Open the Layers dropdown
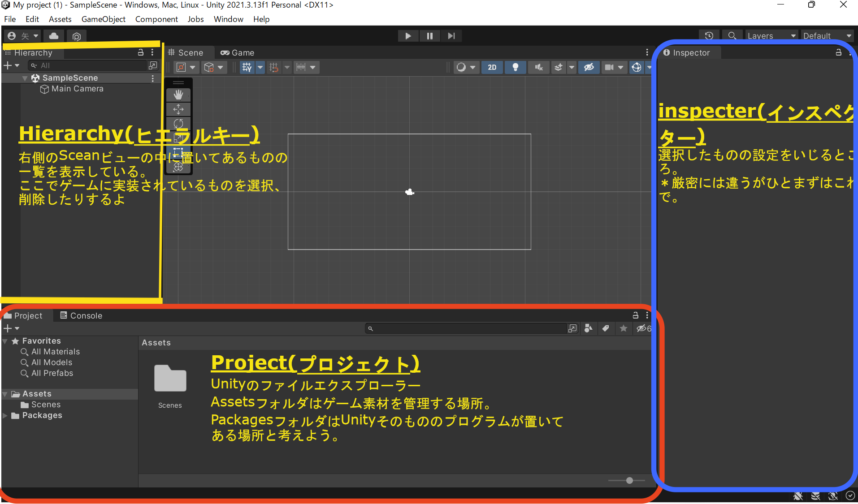Screen dimensions: 858x504 tap(771, 36)
